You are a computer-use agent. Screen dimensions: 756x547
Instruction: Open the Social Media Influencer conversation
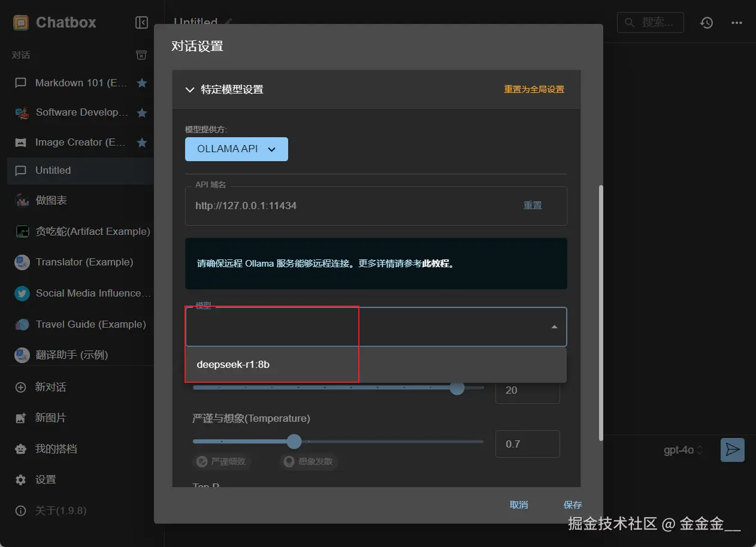pyautogui.click(x=81, y=293)
